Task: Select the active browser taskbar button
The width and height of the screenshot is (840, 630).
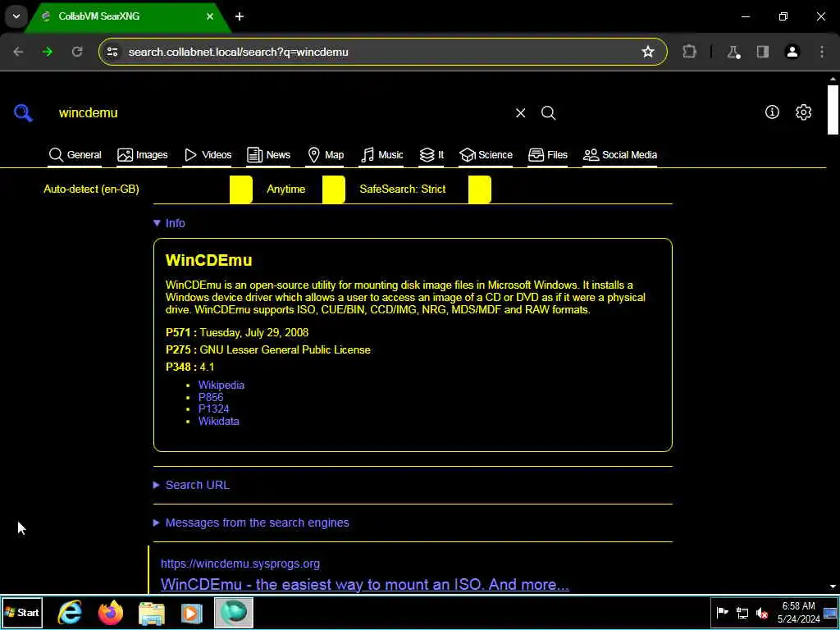Action: coord(234,612)
